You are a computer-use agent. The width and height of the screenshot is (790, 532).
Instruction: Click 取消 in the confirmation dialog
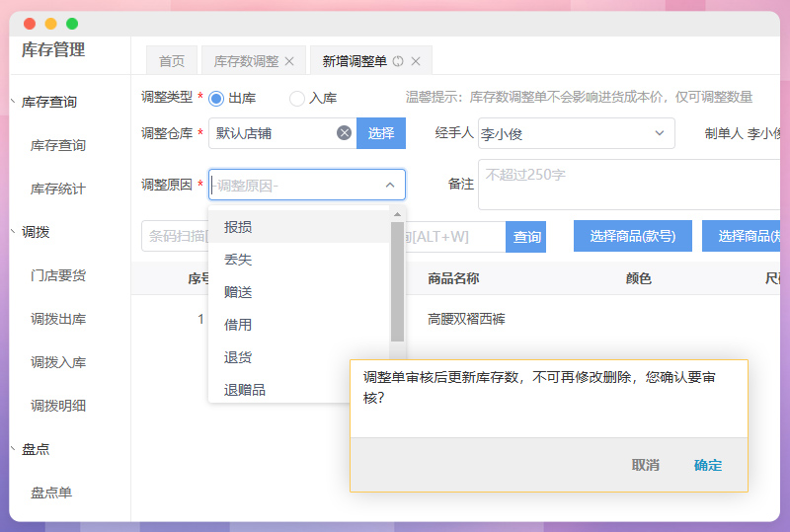(x=646, y=465)
